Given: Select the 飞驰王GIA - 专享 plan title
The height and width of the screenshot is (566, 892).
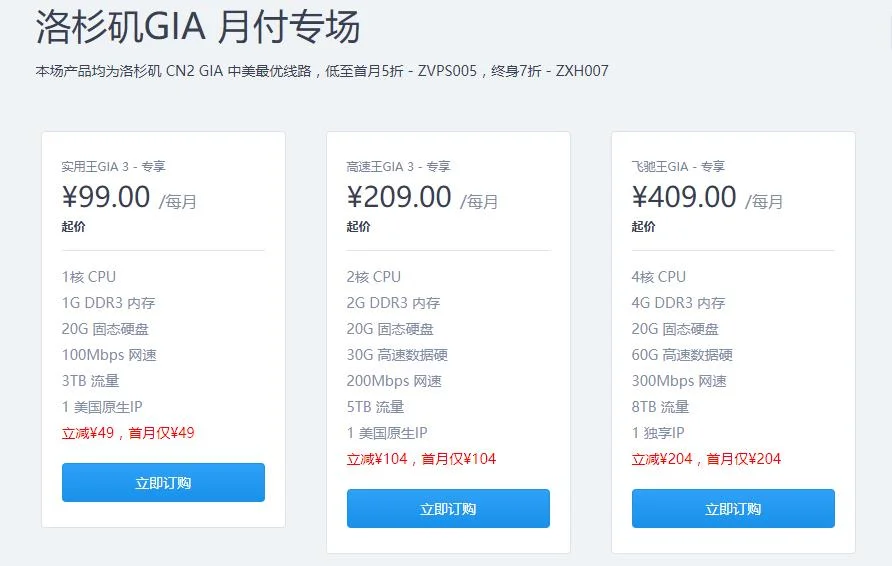Looking at the screenshot, I should click(x=678, y=167).
